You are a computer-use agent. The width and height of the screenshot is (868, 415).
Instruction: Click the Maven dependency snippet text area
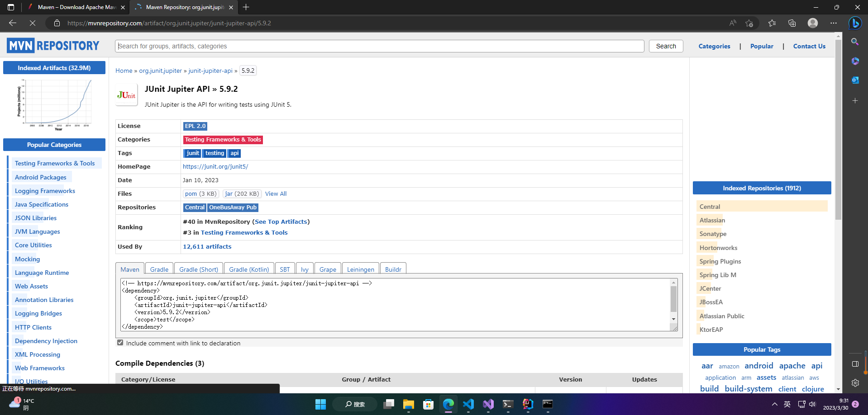396,305
